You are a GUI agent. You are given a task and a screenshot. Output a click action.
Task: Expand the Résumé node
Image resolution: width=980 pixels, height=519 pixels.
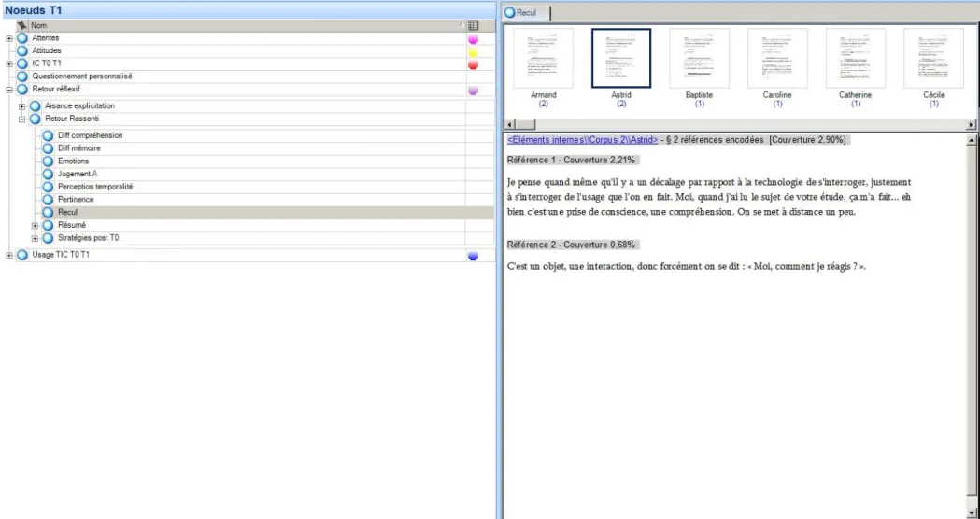pos(35,226)
